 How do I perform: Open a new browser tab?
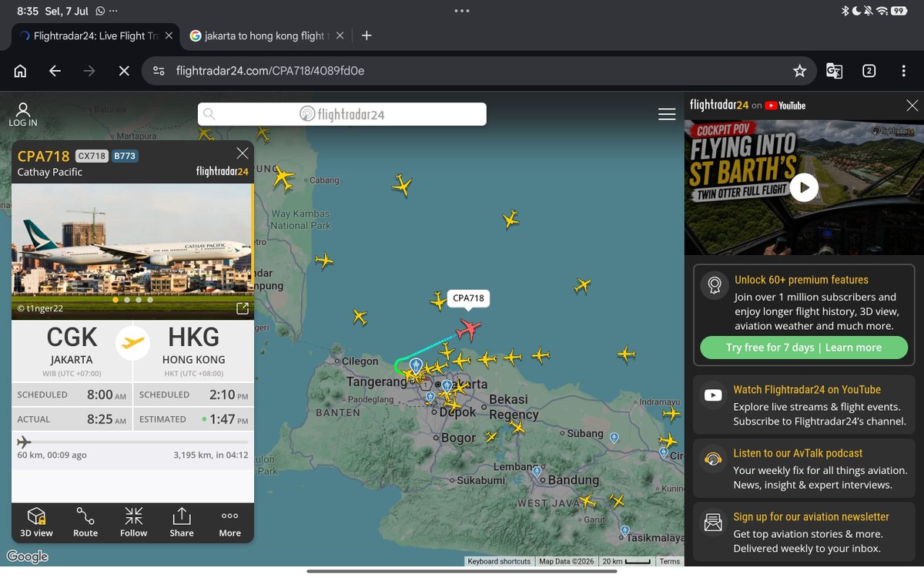(x=367, y=35)
